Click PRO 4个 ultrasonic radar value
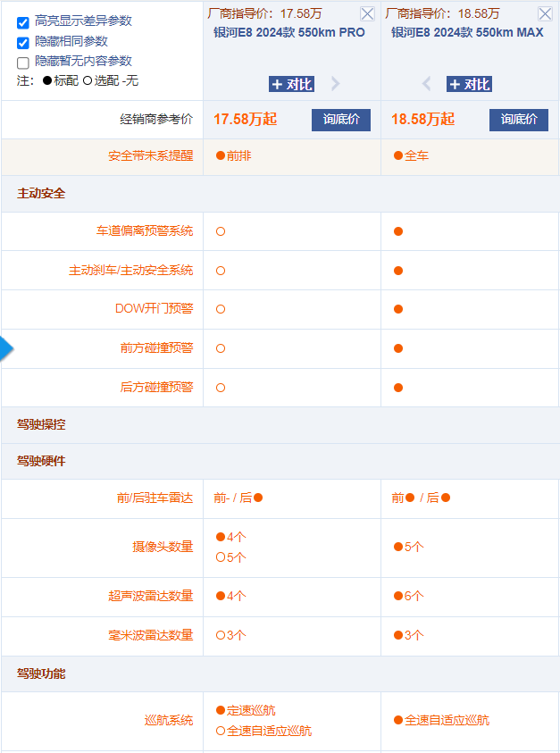This screenshot has height=753, width=560. pos(231,596)
